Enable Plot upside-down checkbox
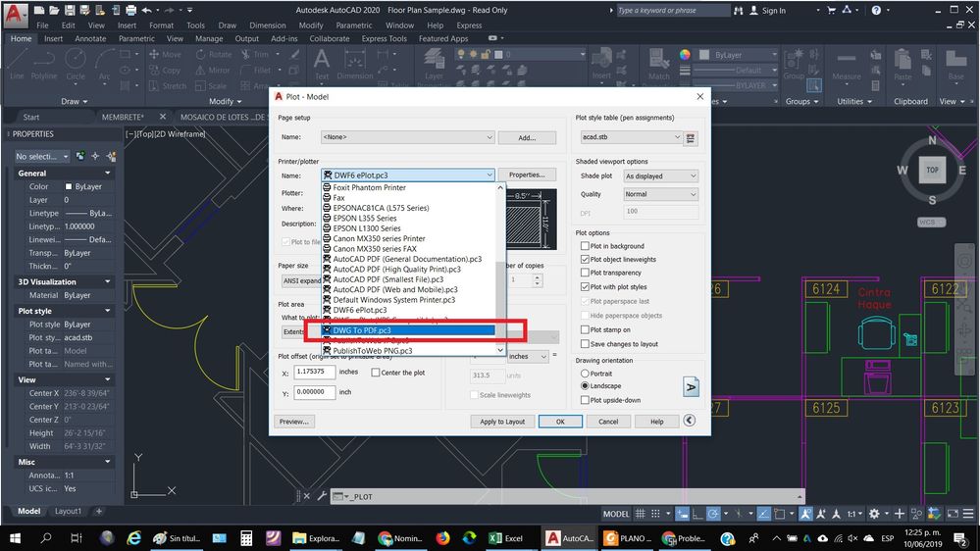Screen dimensions: 980x551 point(585,400)
